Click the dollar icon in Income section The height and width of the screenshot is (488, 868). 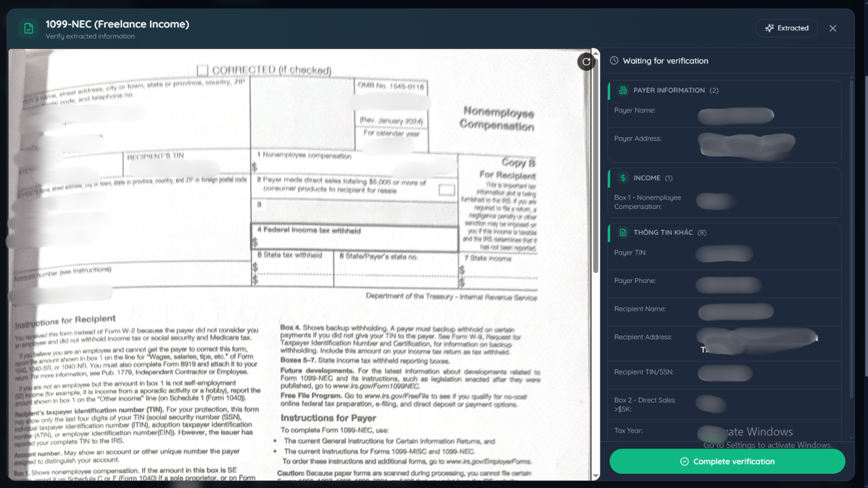pos(623,178)
